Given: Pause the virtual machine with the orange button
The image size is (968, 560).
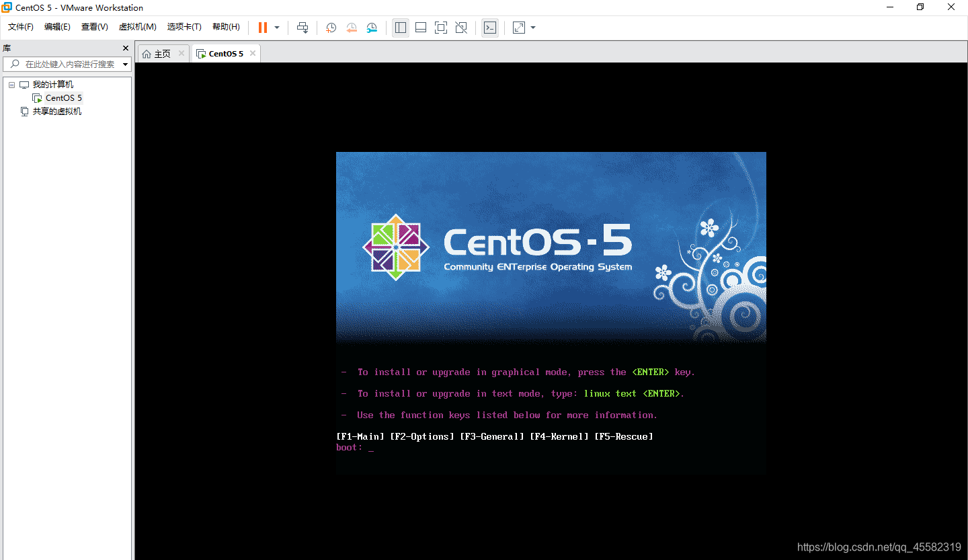Looking at the screenshot, I should coord(263,28).
